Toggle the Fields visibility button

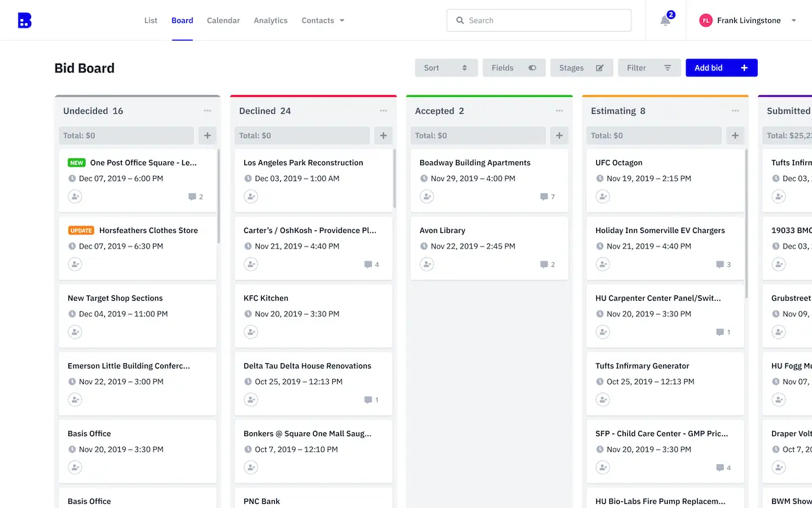(514, 68)
